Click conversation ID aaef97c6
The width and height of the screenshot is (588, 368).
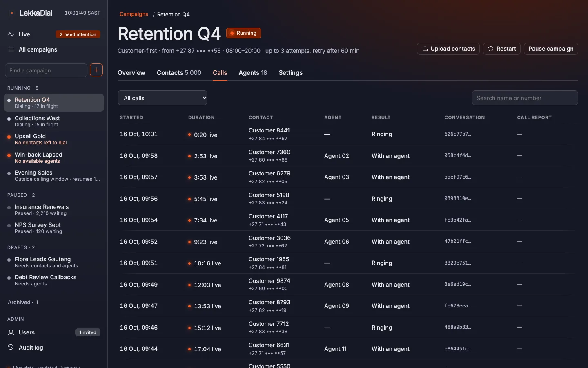point(458,177)
